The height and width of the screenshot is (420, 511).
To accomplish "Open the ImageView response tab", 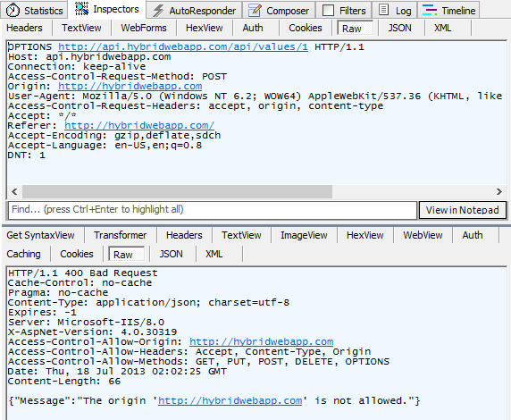I will (x=304, y=235).
